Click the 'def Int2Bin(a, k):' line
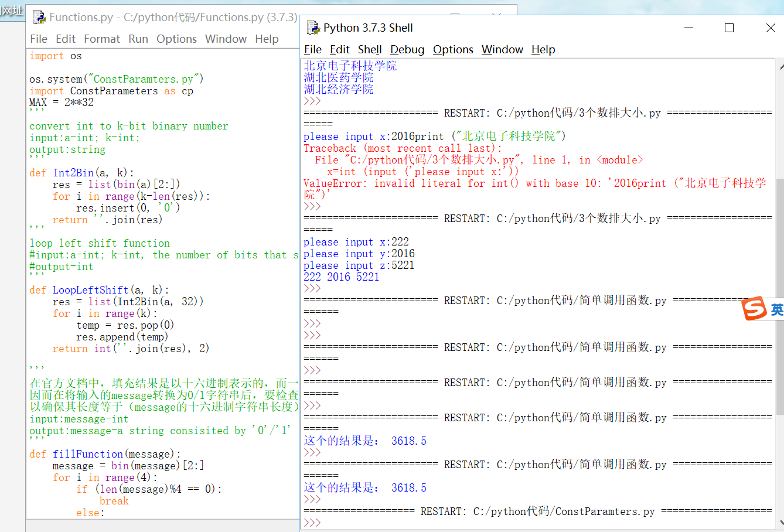 81,173
